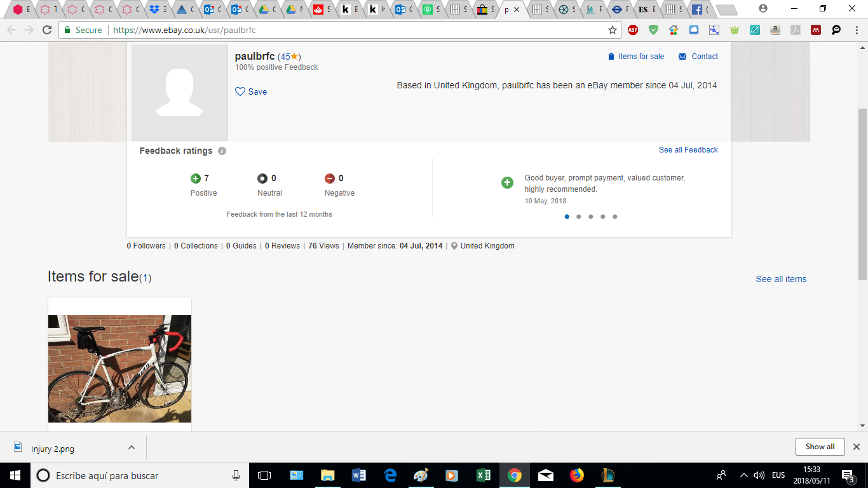Screen dimensions: 868x488
Task: Show hidden tray icons chevron
Action: (x=743, y=475)
